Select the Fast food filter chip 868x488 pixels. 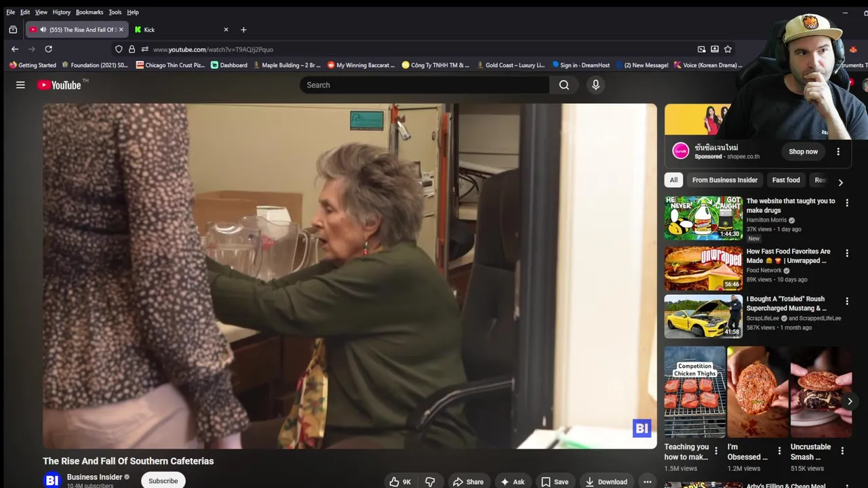[786, 180]
